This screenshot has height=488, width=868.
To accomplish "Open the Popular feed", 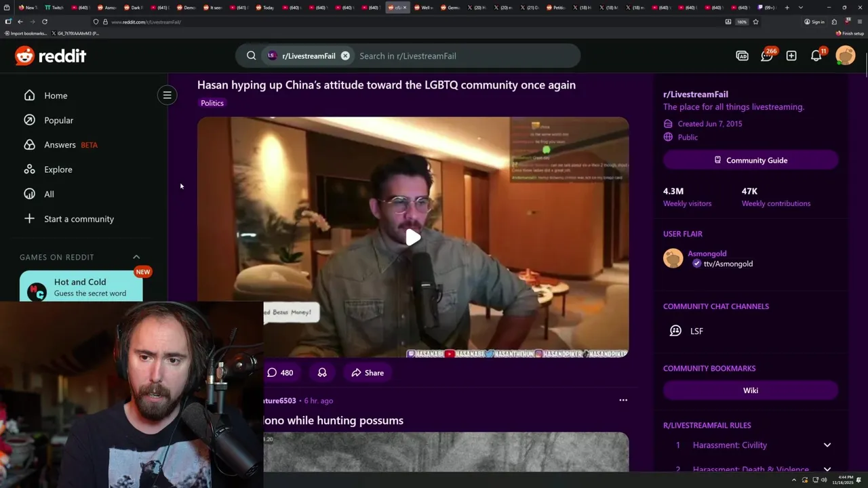I will click(x=58, y=120).
